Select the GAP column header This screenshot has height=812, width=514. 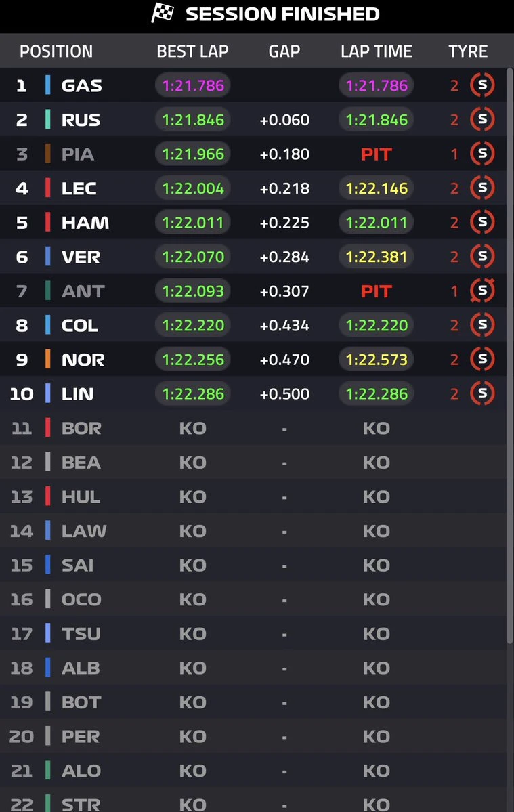point(284,51)
